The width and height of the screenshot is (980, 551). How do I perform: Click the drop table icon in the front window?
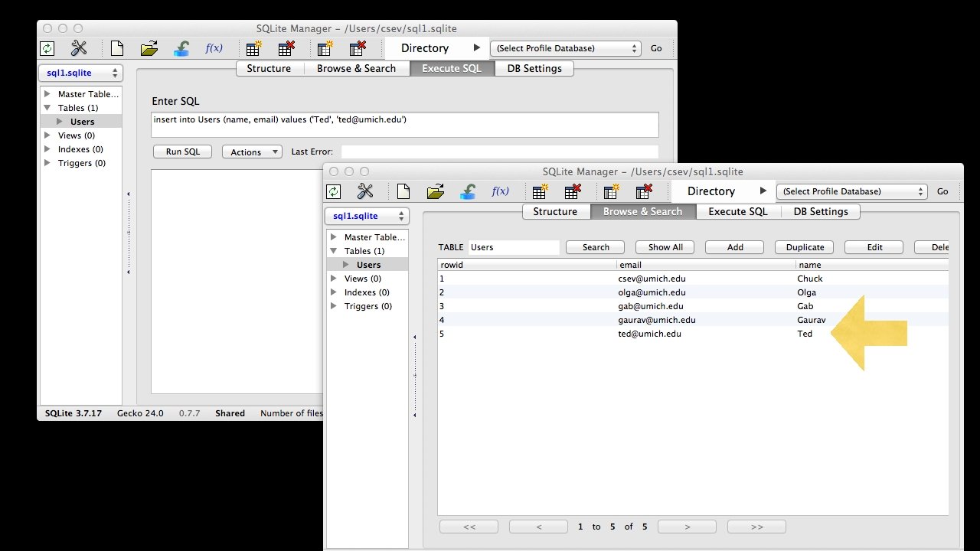[x=573, y=191]
